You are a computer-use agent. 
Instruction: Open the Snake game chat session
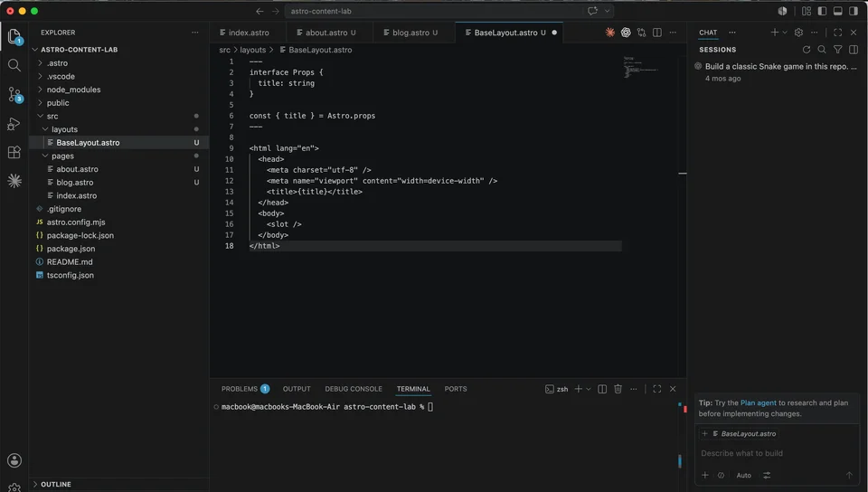tap(778, 72)
